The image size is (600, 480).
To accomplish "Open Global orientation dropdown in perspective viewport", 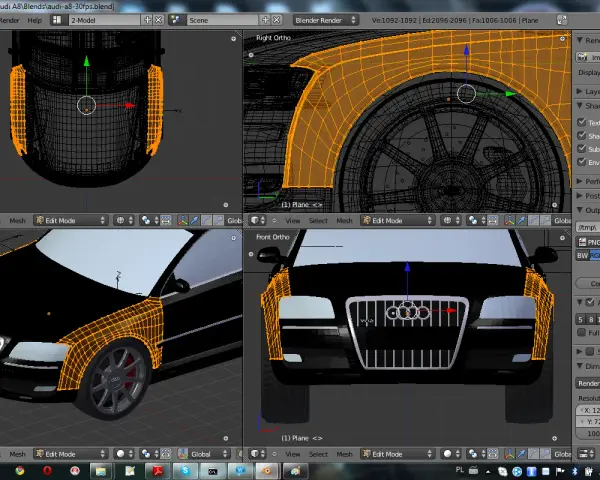I will [x=204, y=454].
